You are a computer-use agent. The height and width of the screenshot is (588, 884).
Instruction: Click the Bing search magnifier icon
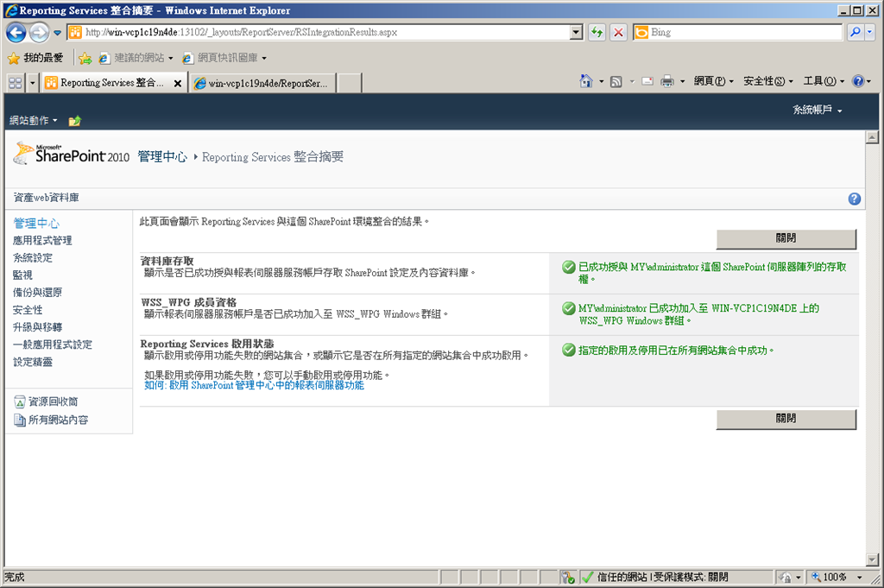coord(856,32)
